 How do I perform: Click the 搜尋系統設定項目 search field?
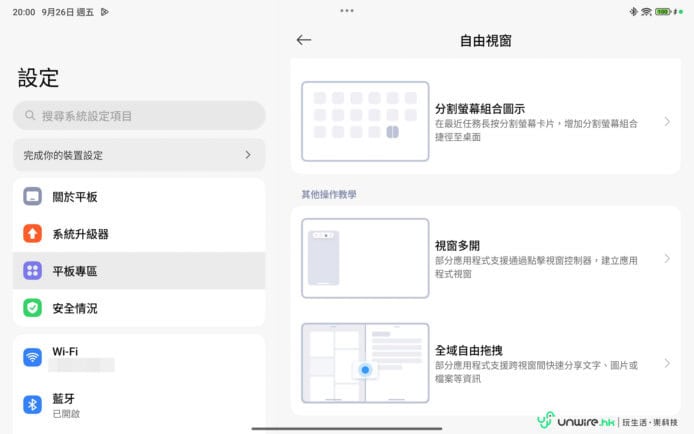point(140,116)
